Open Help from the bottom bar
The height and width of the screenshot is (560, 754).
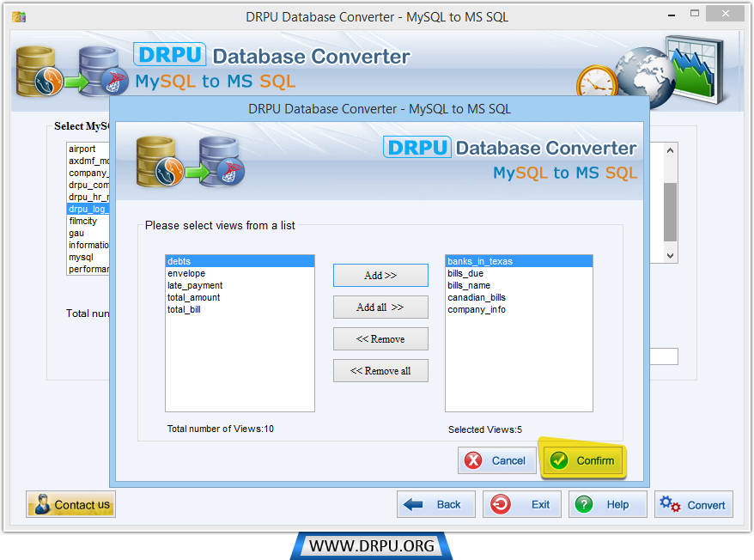click(607, 504)
